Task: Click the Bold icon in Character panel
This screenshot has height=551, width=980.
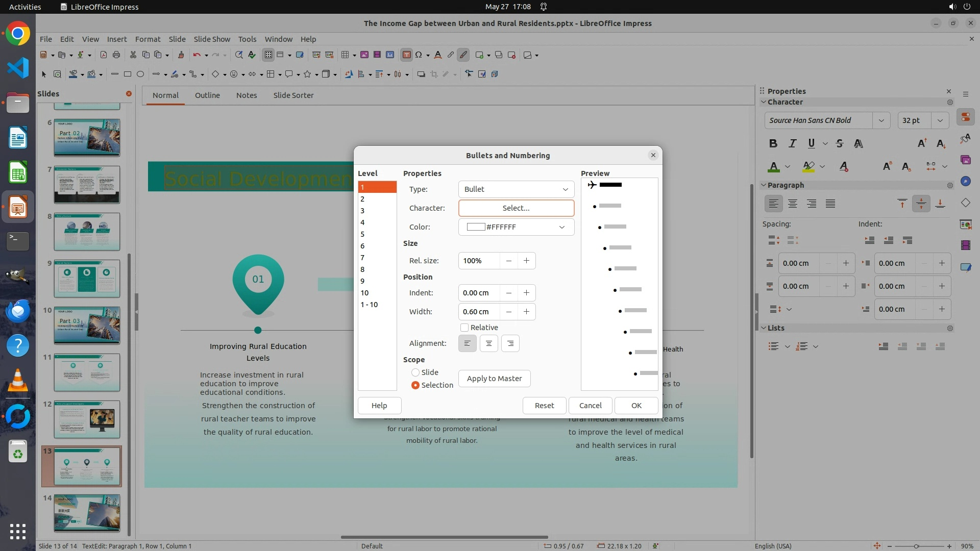Action: pos(773,144)
